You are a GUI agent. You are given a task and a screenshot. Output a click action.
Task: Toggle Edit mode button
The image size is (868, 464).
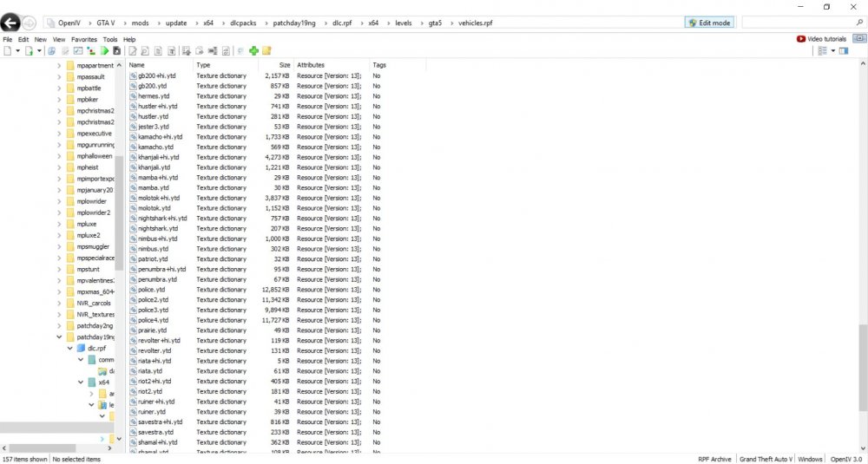[710, 23]
